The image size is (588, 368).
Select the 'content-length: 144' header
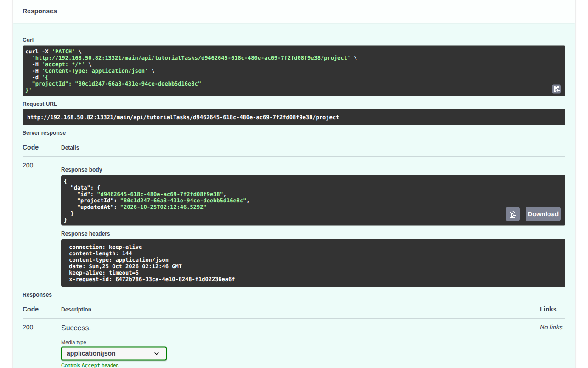(x=101, y=253)
